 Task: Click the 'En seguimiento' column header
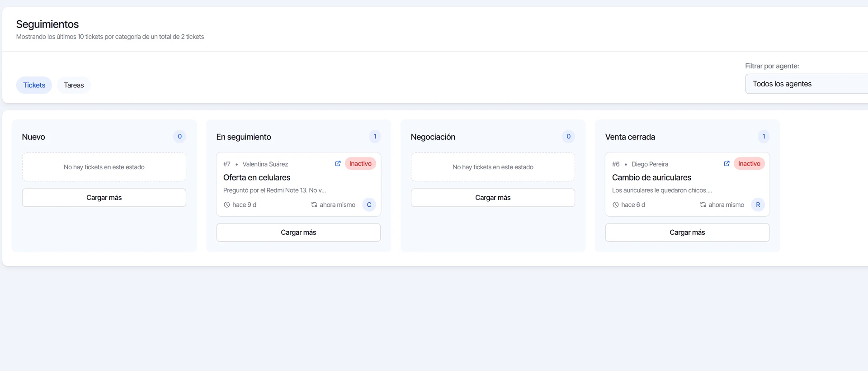244,137
